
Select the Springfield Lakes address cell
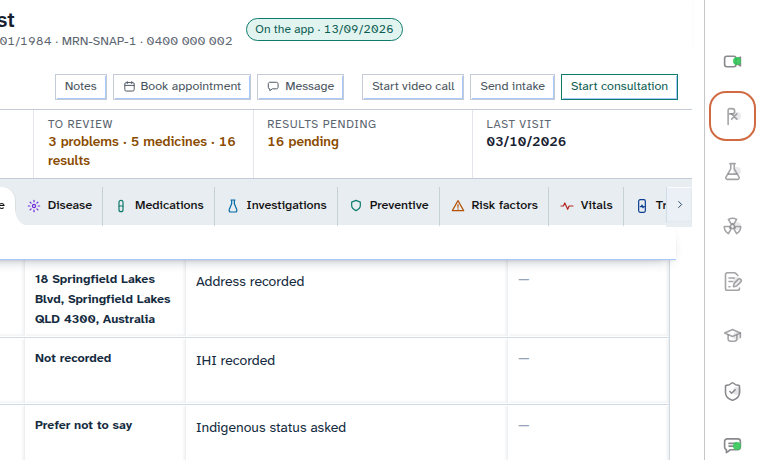(x=105, y=299)
